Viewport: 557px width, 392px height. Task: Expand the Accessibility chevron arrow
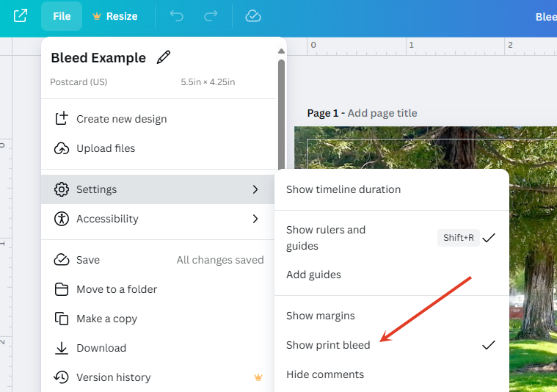tap(255, 219)
